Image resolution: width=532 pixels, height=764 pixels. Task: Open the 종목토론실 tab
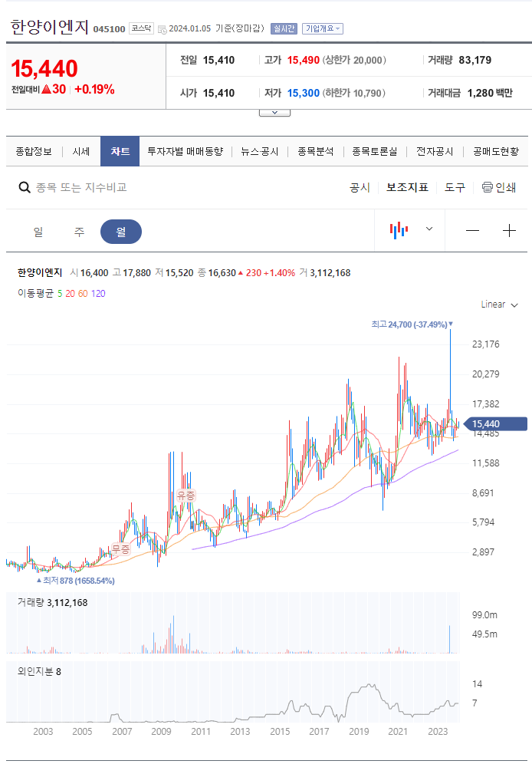(375, 152)
